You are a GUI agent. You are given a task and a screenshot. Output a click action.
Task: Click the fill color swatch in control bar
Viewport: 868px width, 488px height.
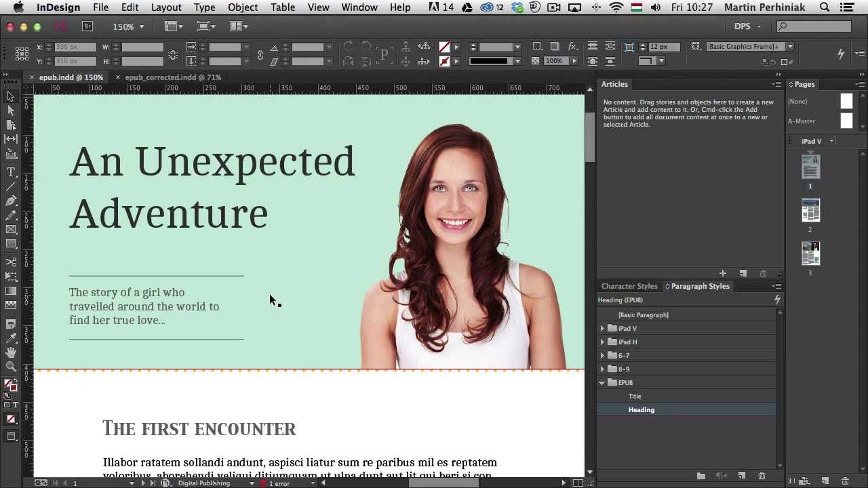[444, 47]
